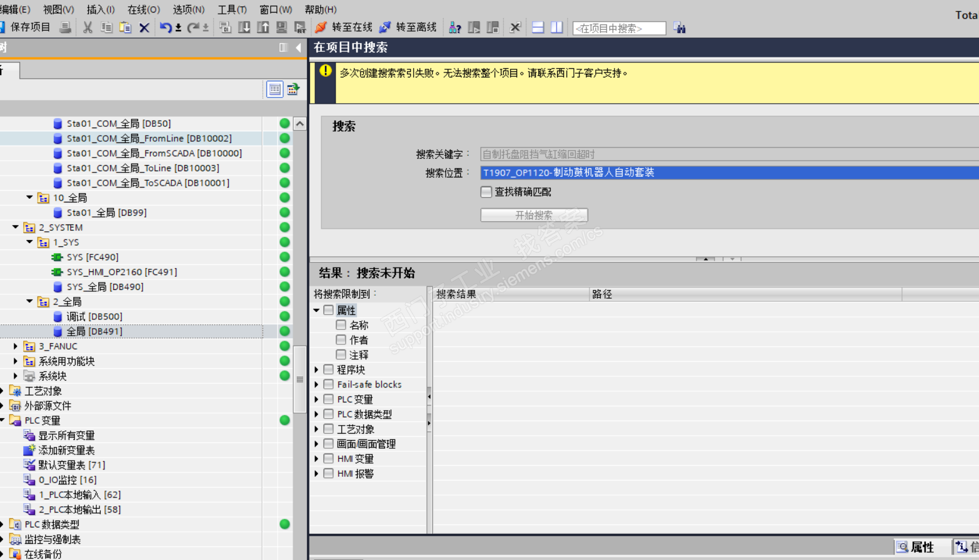Open the 工具(T) menu

232,9
